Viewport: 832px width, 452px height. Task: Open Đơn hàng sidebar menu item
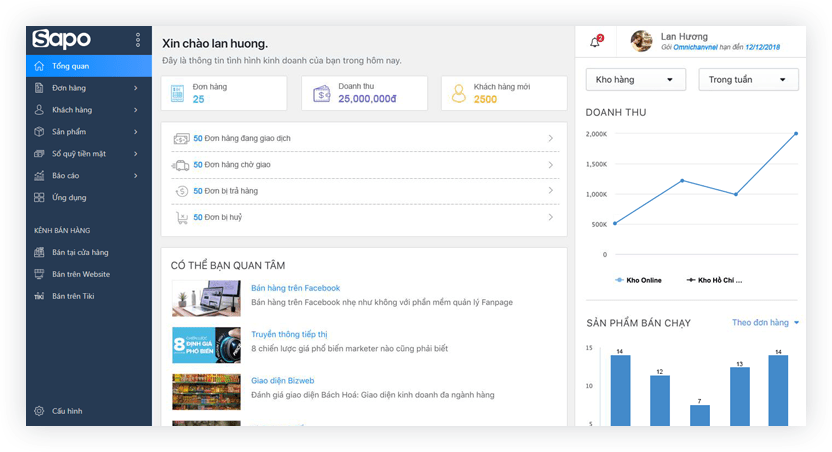click(89, 88)
